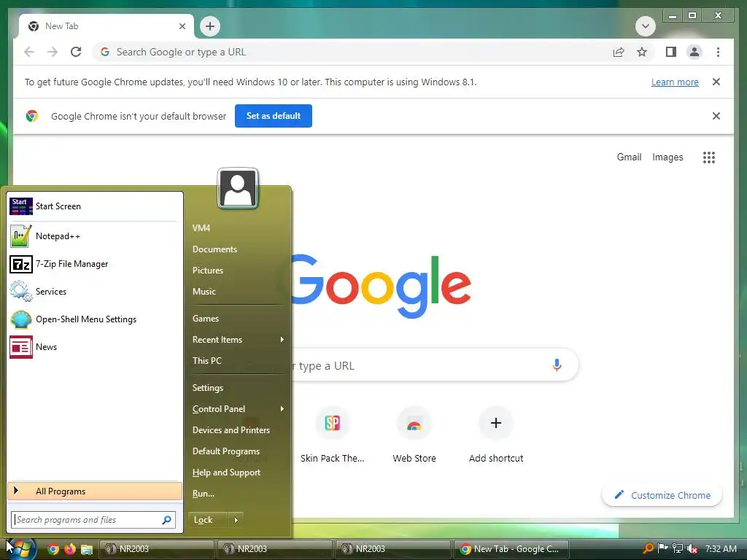
Task: Open Start Screen from the start menu
Action: click(x=94, y=206)
